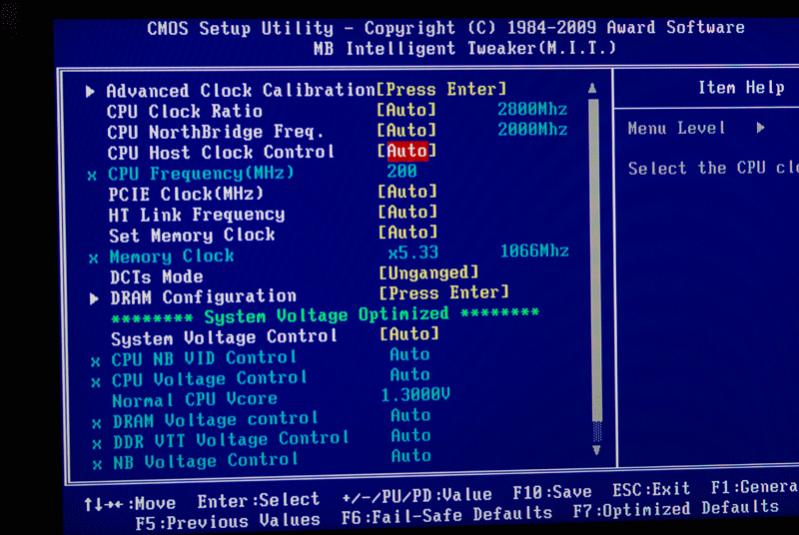Change the System Voltage Control [Auto] value
This screenshot has width=799, height=535.
click(x=409, y=334)
